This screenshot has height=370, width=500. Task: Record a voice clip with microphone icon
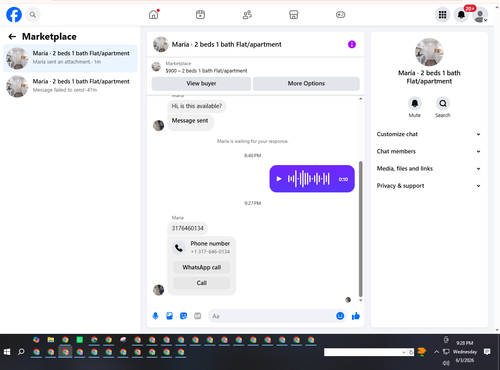[155, 316]
